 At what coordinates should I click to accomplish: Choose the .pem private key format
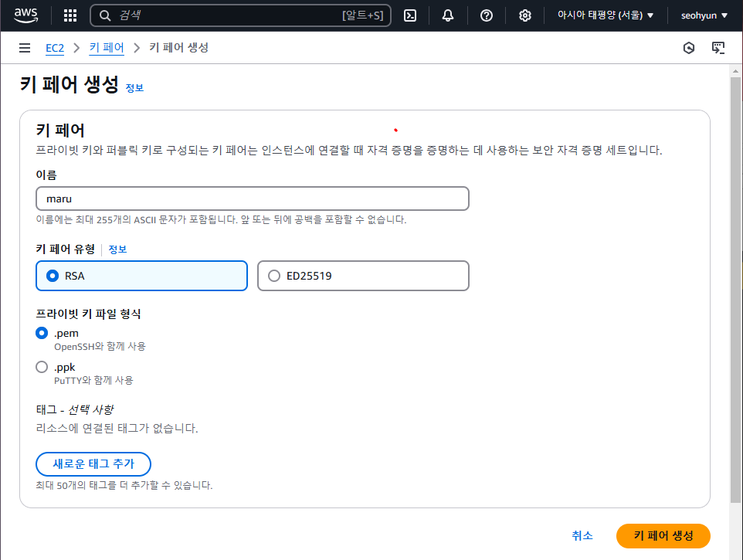(42, 333)
